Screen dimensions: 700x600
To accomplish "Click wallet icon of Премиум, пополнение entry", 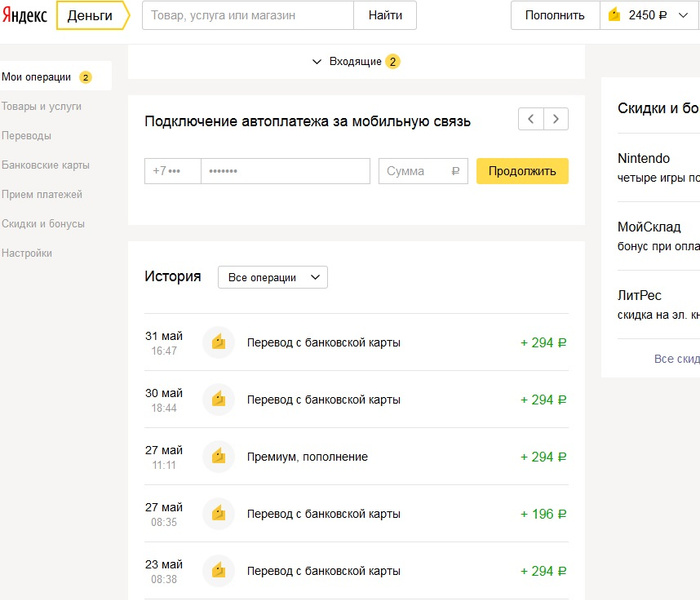I will pyautogui.click(x=218, y=457).
